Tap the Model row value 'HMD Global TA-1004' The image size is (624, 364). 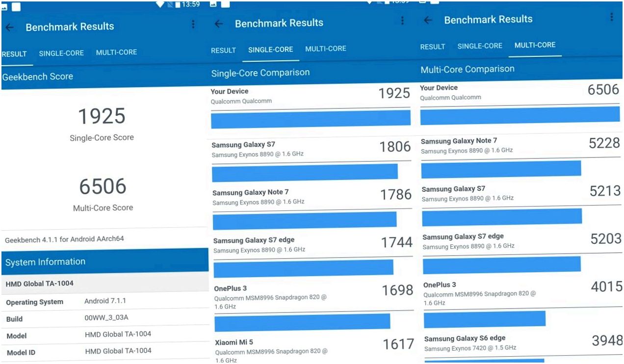tap(118, 334)
